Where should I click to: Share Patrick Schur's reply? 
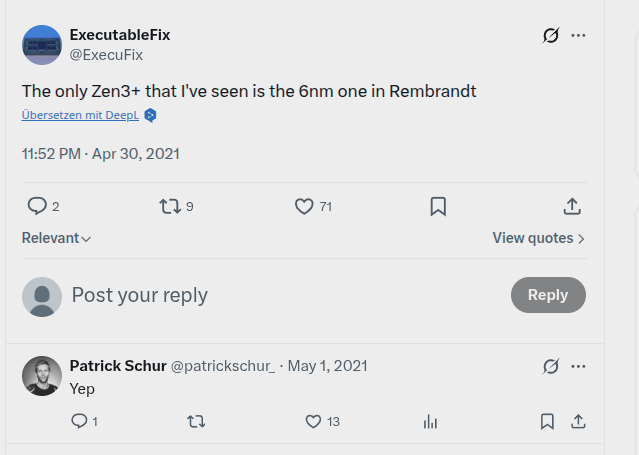578,421
